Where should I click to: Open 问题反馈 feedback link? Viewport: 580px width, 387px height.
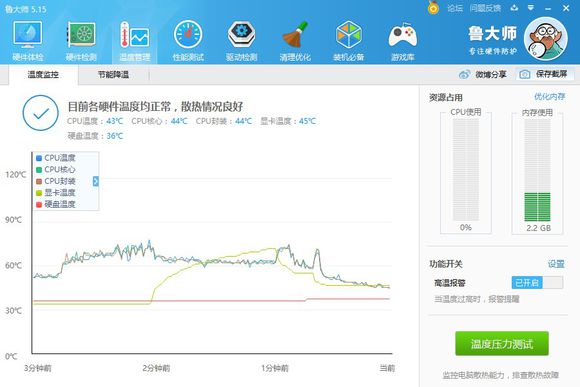(x=485, y=8)
